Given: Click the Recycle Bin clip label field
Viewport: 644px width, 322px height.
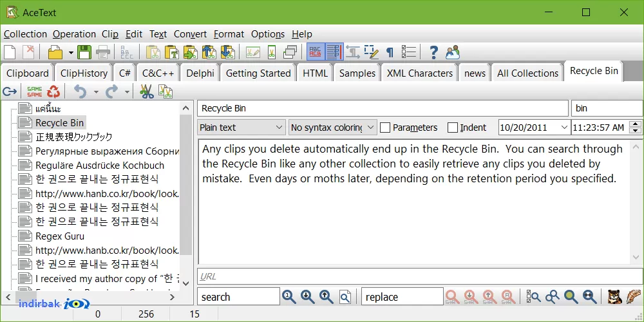Looking at the screenshot, I should [x=383, y=108].
